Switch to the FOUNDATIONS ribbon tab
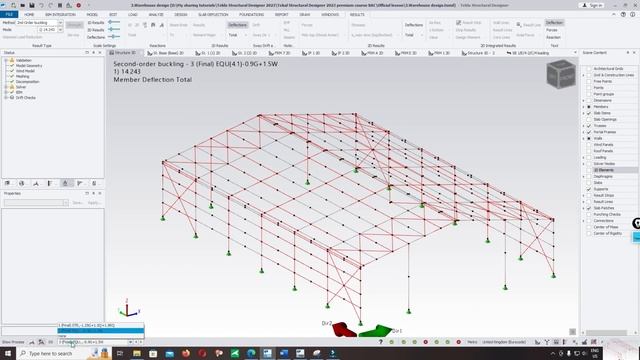 pyautogui.click(x=251, y=14)
